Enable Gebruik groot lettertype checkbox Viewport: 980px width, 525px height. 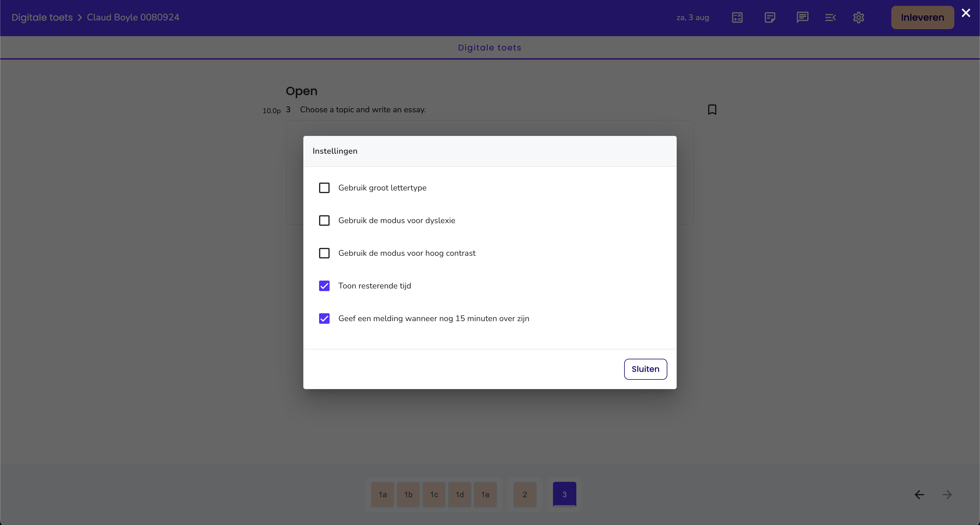[324, 188]
